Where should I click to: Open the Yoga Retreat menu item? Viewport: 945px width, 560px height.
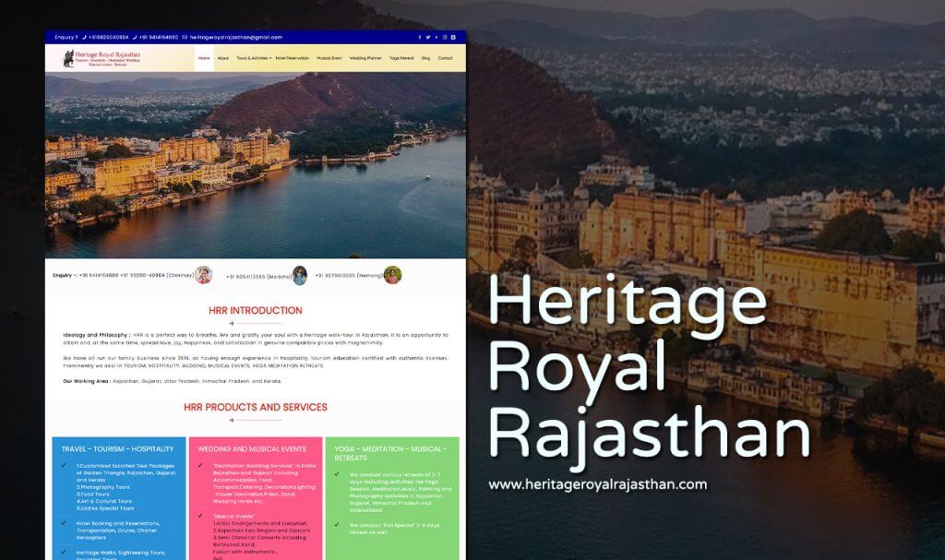click(401, 58)
